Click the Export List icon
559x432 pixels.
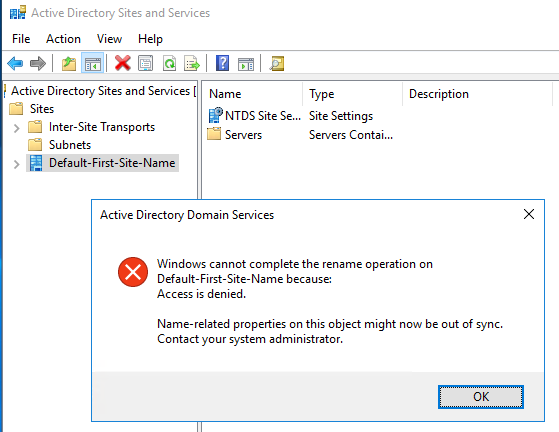coord(192,63)
